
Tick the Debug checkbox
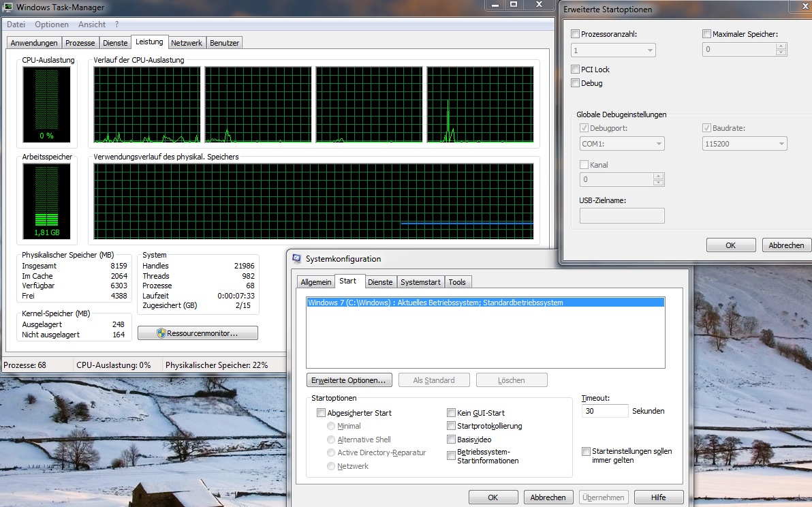click(575, 83)
